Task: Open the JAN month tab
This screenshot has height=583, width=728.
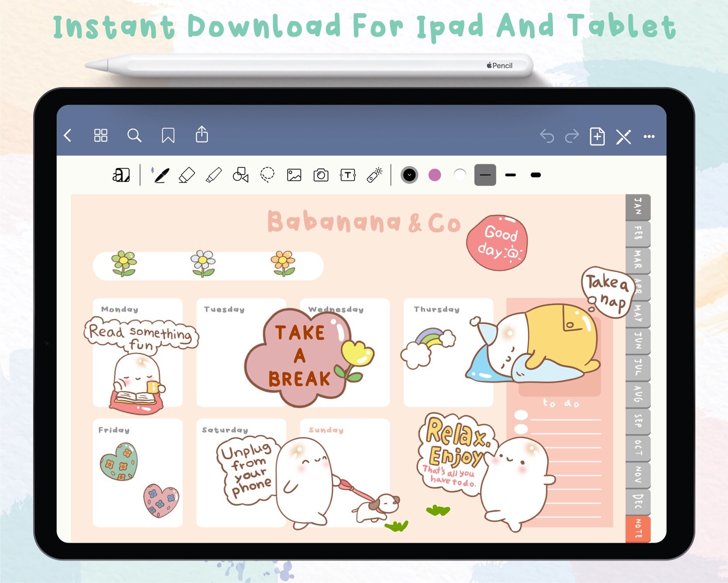Action: 638,206
